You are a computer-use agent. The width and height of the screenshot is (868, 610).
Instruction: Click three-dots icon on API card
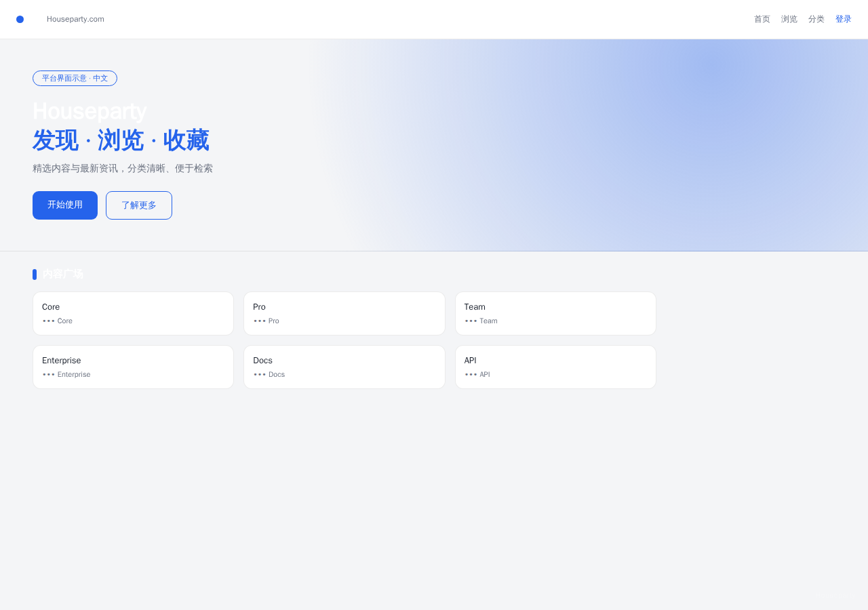[471, 374]
